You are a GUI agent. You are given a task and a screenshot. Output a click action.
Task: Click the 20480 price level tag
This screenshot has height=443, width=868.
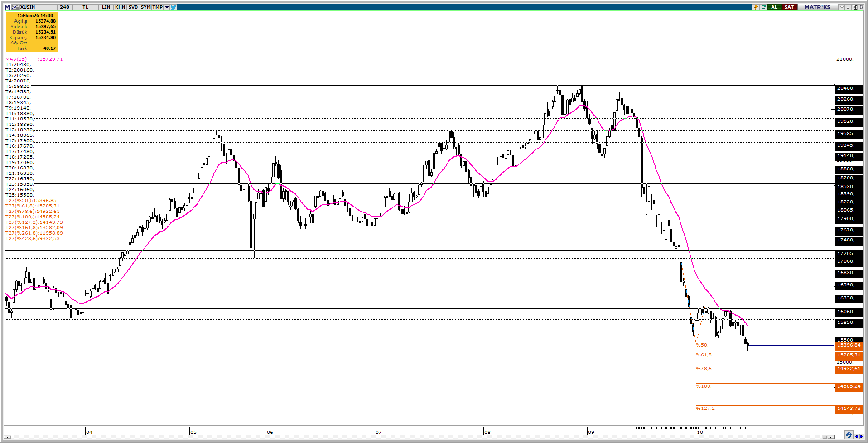849,88
